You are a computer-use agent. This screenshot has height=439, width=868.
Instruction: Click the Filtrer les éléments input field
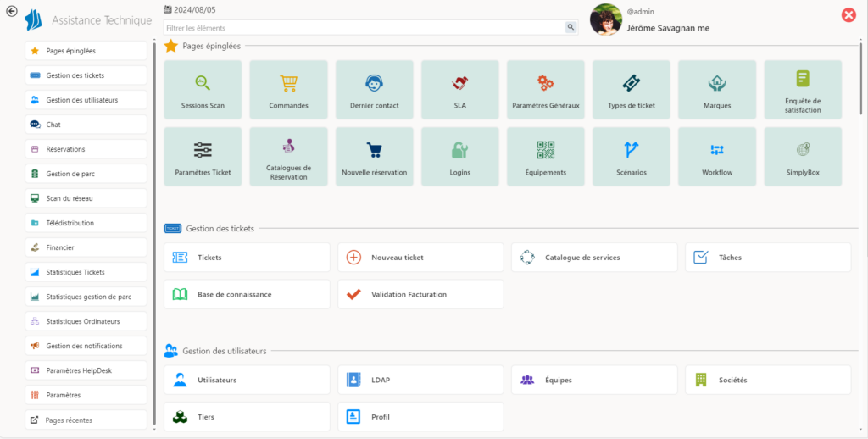[364, 28]
